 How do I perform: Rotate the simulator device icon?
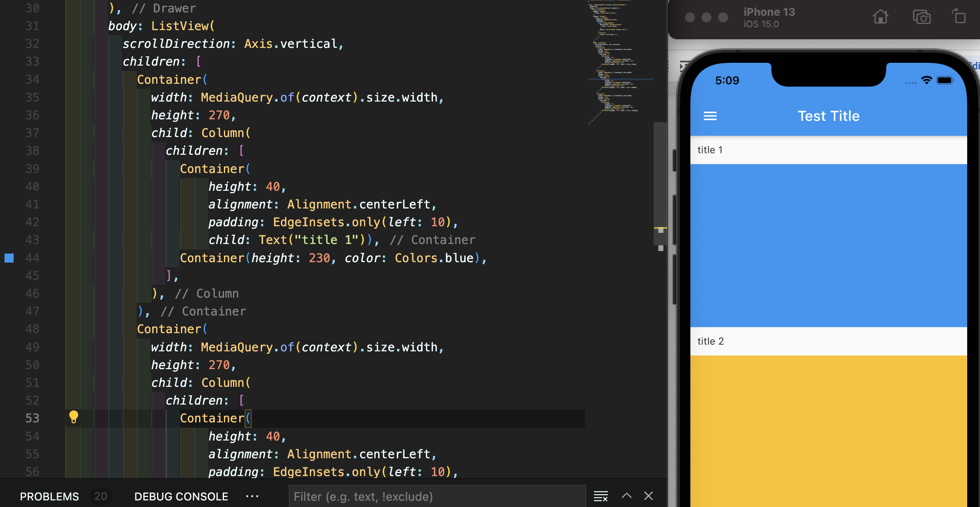[959, 17]
